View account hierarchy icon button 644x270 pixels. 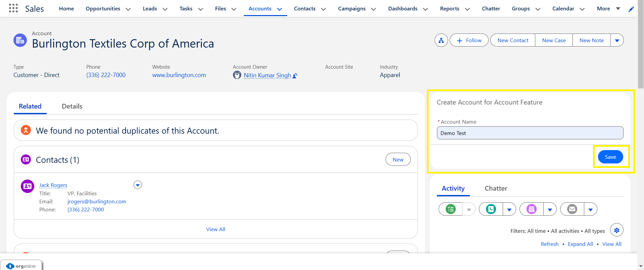point(441,40)
